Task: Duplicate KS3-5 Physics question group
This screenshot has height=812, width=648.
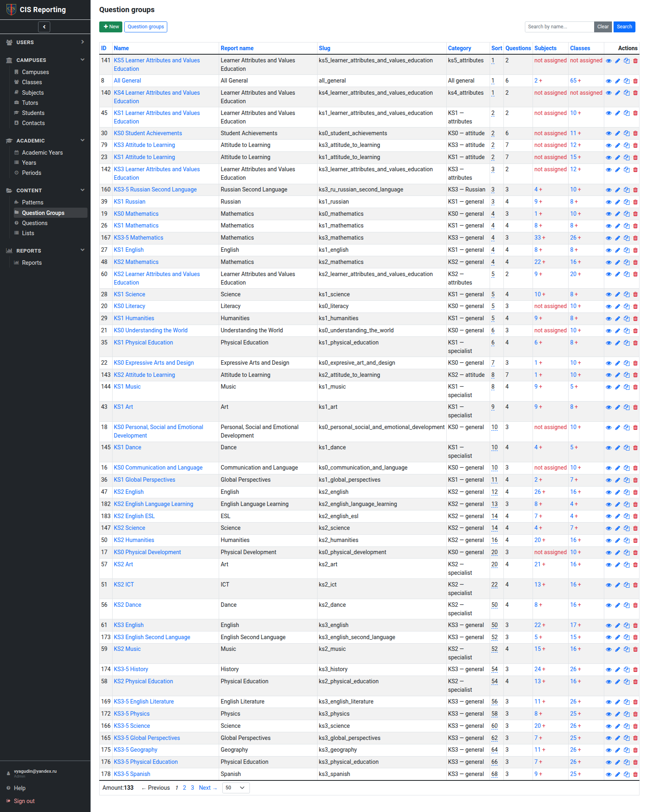Action: (627, 714)
